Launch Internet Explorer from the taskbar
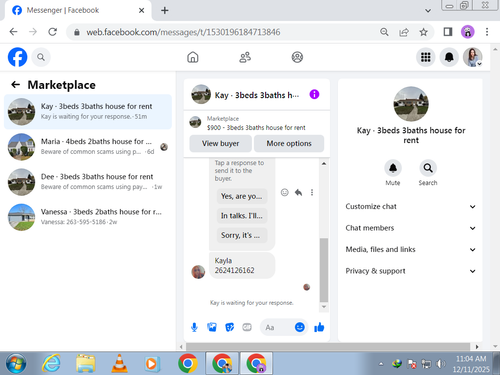The height and width of the screenshot is (375, 500). [51, 363]
